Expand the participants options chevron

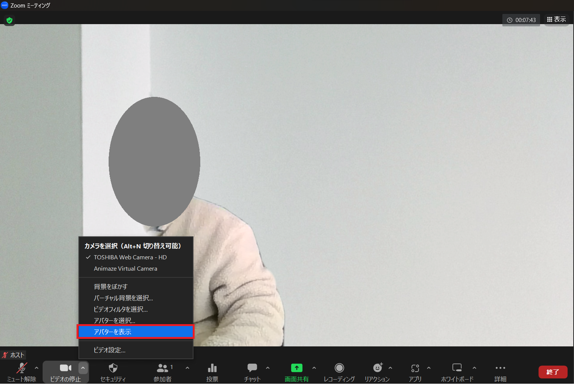pyautogui.click(x=187, y=368)
